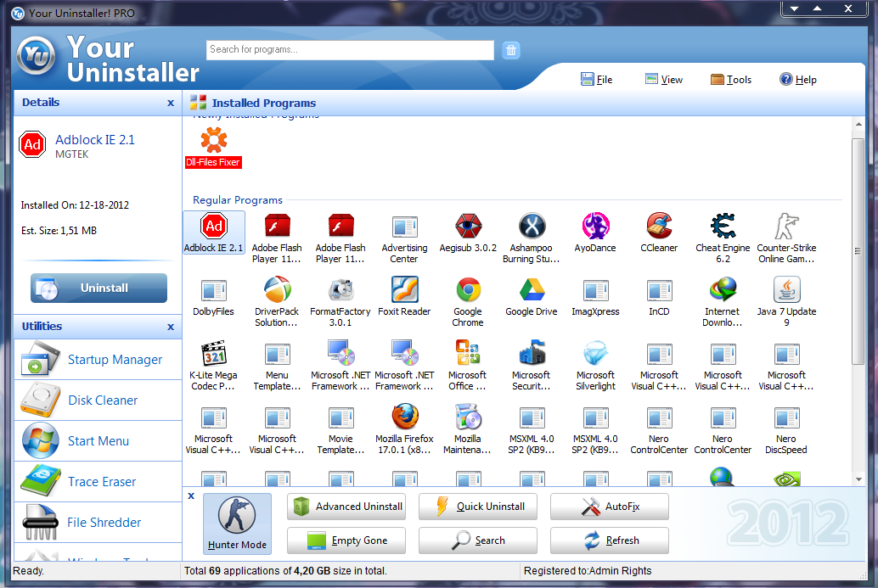This screenshot has height=588, width=878.
Task: Click the AutoFix button
Action: [609, 507]
